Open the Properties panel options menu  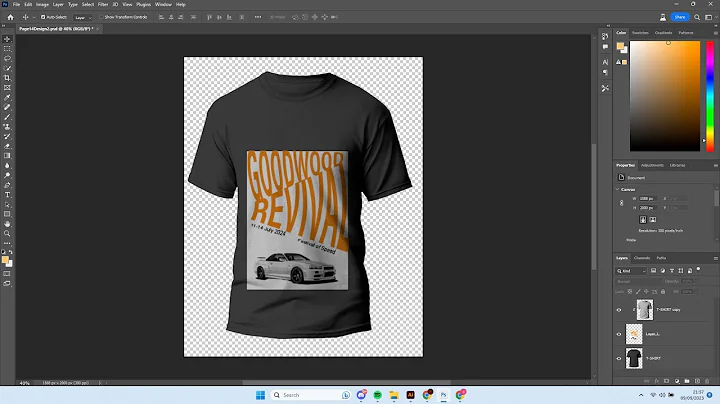click(x=715, y=165)
